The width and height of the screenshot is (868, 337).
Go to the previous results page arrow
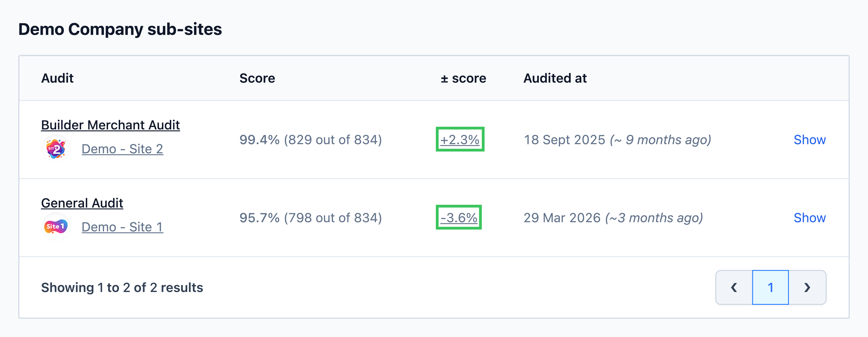[734, 288]
